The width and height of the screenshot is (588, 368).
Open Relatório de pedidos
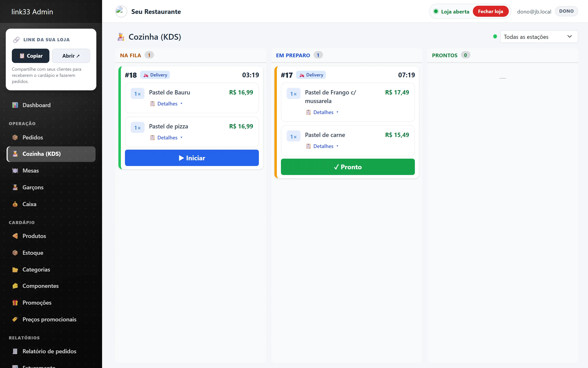[51, 351]
